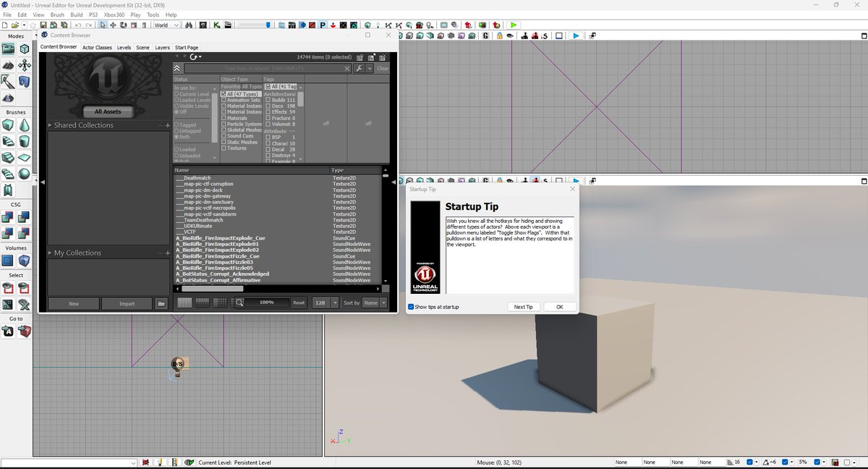Click the 100% thumbnail zoom bar
The width and height of the screenshot is (868, 469).
click(266, 303)
